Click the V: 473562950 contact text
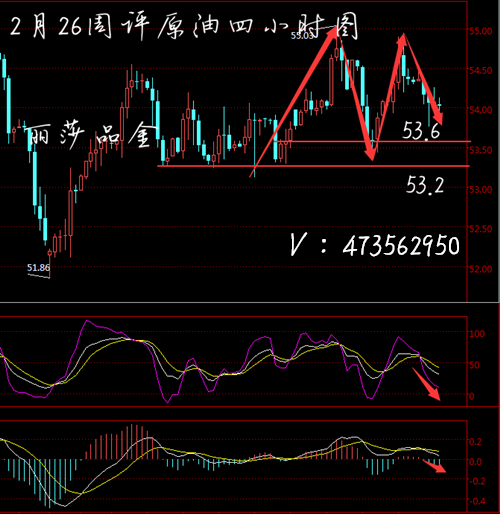 point(375,245)
